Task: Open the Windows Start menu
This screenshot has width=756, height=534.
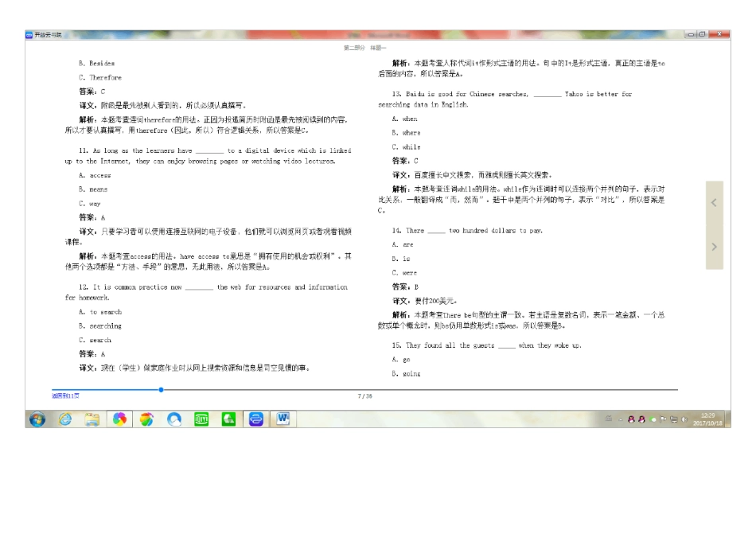Action: [37, 419]
